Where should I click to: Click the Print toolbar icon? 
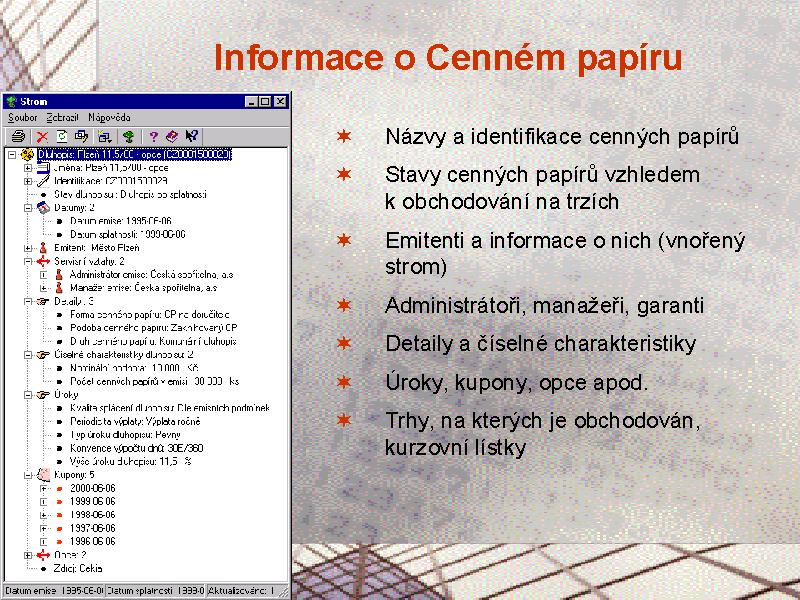[18, 136]
